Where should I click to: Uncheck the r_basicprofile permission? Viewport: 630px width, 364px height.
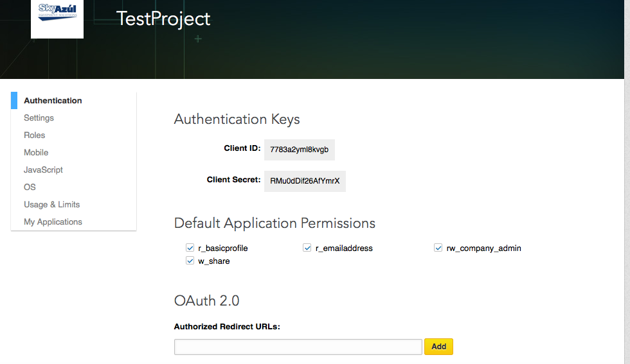(x=190, y=248)
